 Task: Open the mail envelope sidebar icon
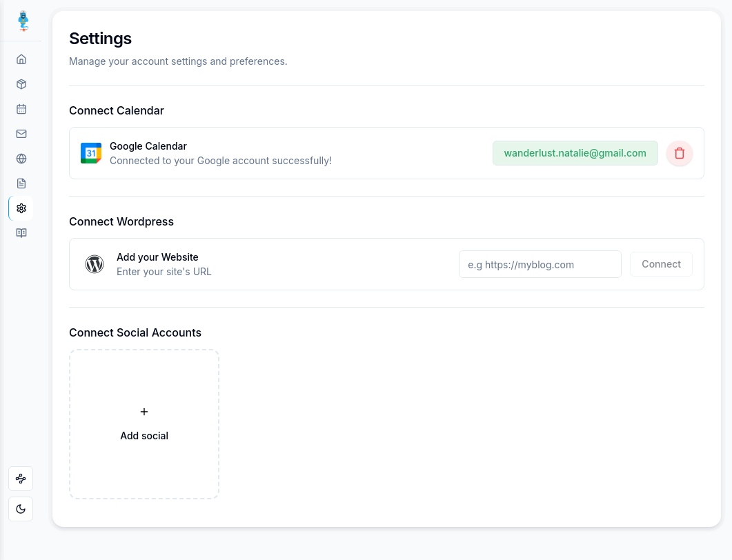click(21, 134)
